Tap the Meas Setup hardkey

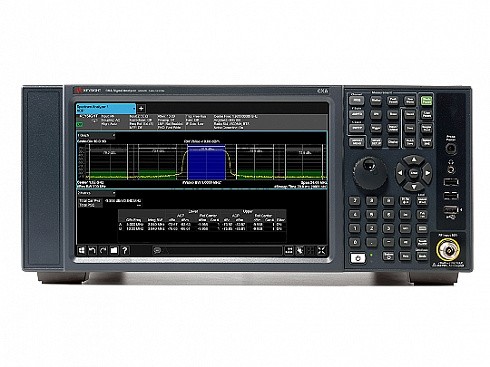pyautogui.click(x=376, y=142)
